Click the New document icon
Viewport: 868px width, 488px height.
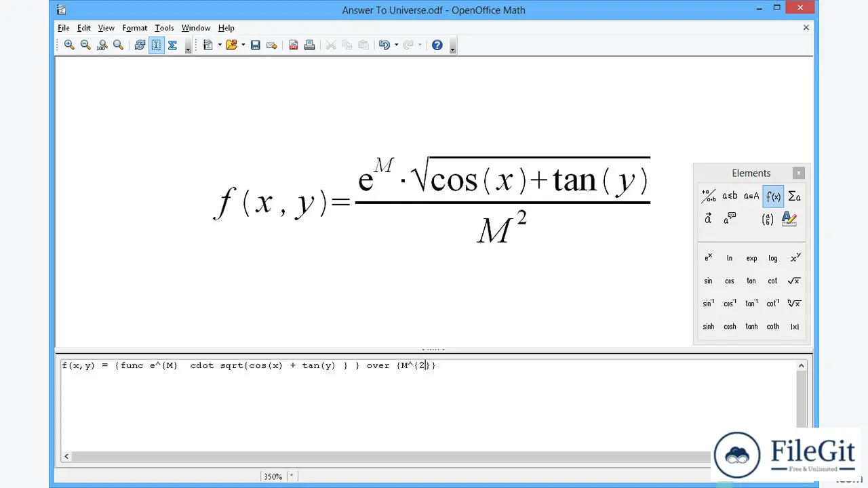tap(208, 45)
